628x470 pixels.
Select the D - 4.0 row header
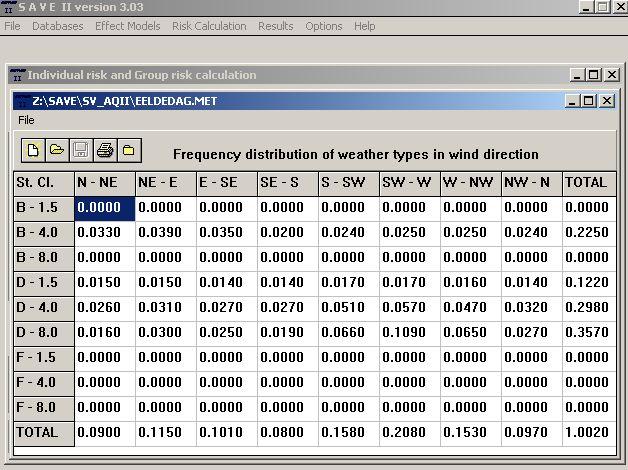44,308
